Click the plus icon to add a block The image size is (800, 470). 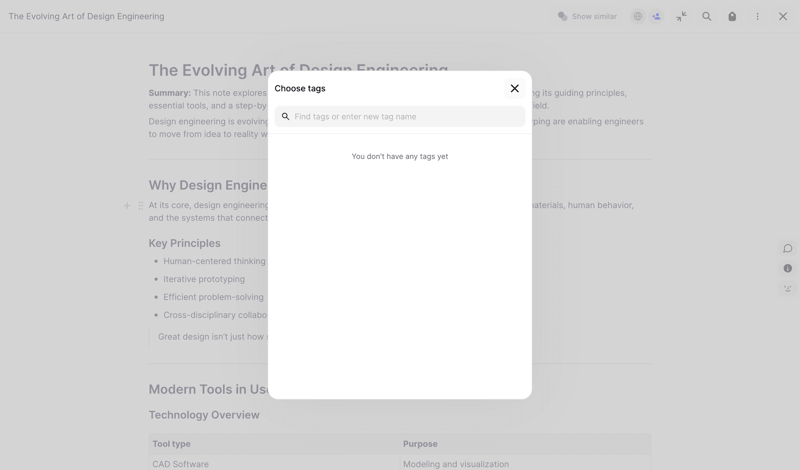pos(127,206)
